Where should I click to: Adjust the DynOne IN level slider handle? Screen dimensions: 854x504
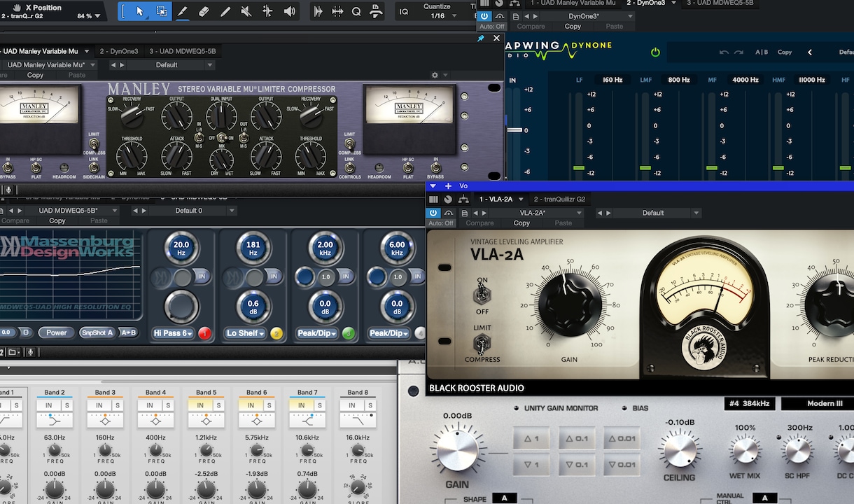tap(514, 130)
